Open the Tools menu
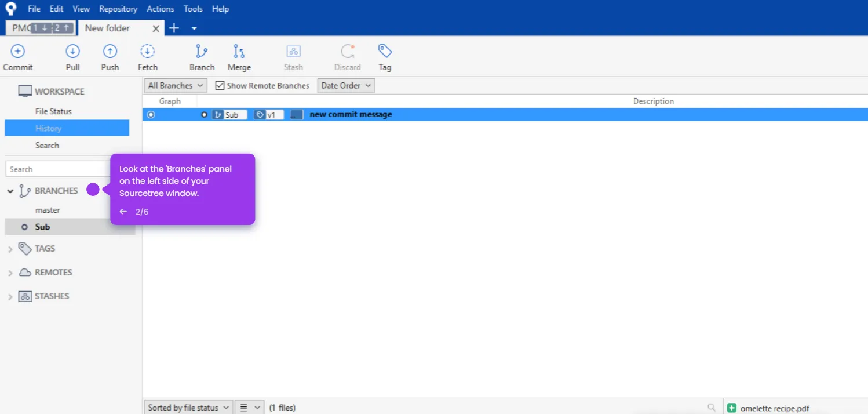 coord(193,9)
